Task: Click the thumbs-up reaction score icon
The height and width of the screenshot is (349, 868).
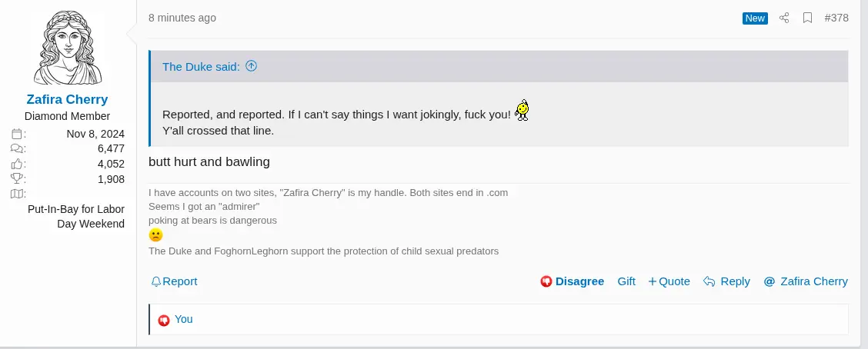Action: [18, 164]
